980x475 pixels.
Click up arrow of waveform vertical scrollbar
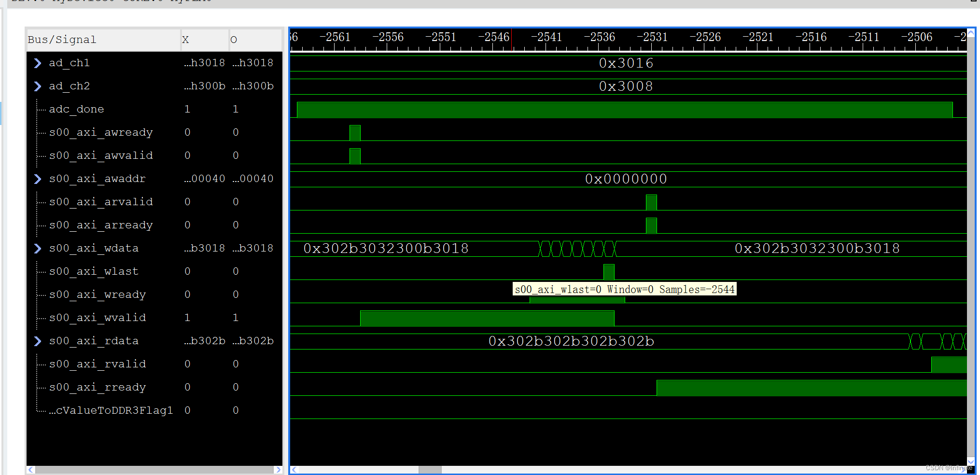971,32
